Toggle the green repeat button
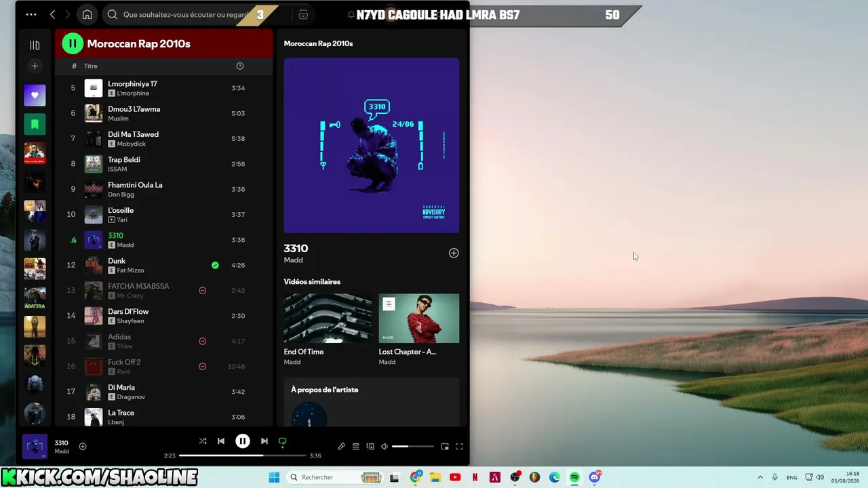Image resolution: width=868 pixels, height=488 pixels. coord(283,441)
